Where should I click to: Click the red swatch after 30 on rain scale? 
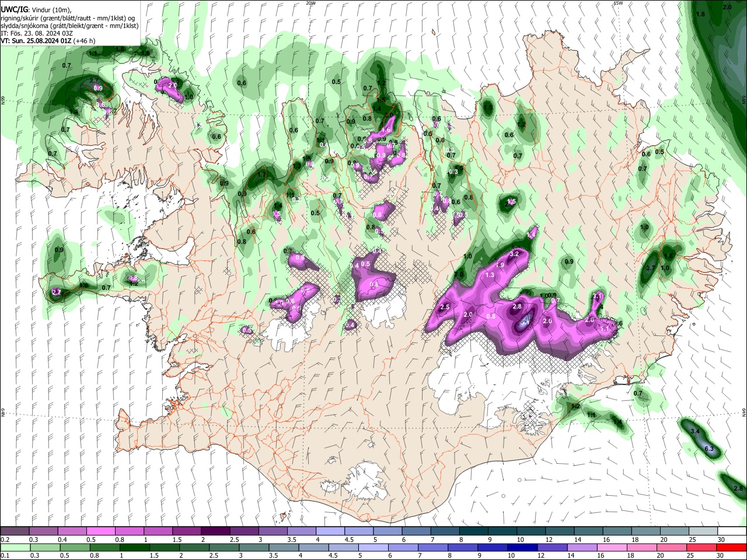(x=732, y=548)
